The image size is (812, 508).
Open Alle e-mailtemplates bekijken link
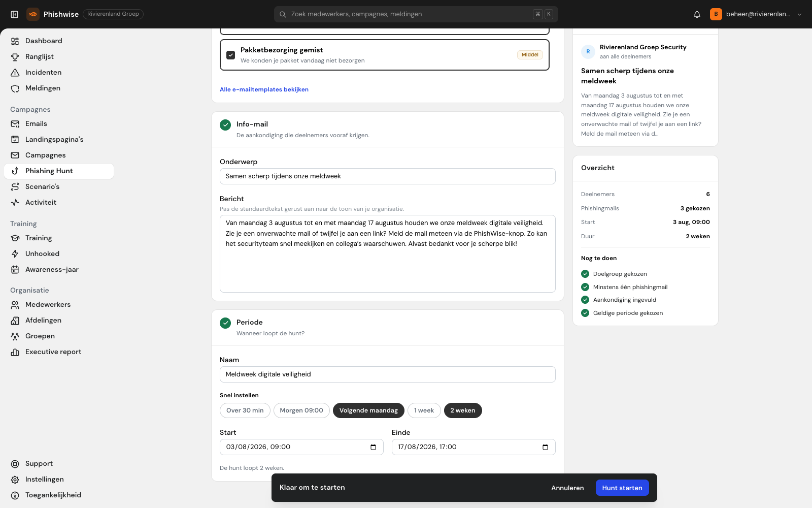point(264,89)
